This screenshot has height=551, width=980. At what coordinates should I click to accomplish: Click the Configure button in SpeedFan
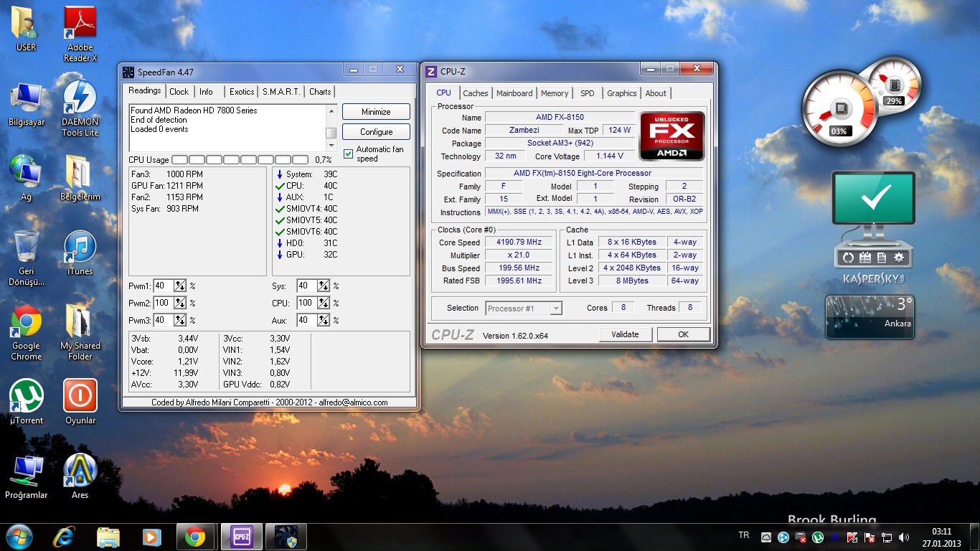pyautogui.click(x=376, y=132)
